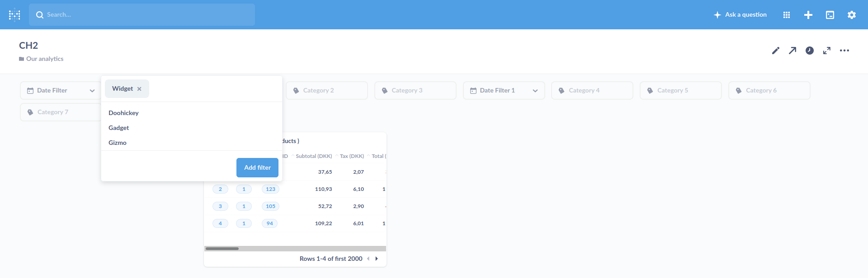Edit dashboard with pencil icon
This screenshot has width=868, height=278.
pos(776,51)
